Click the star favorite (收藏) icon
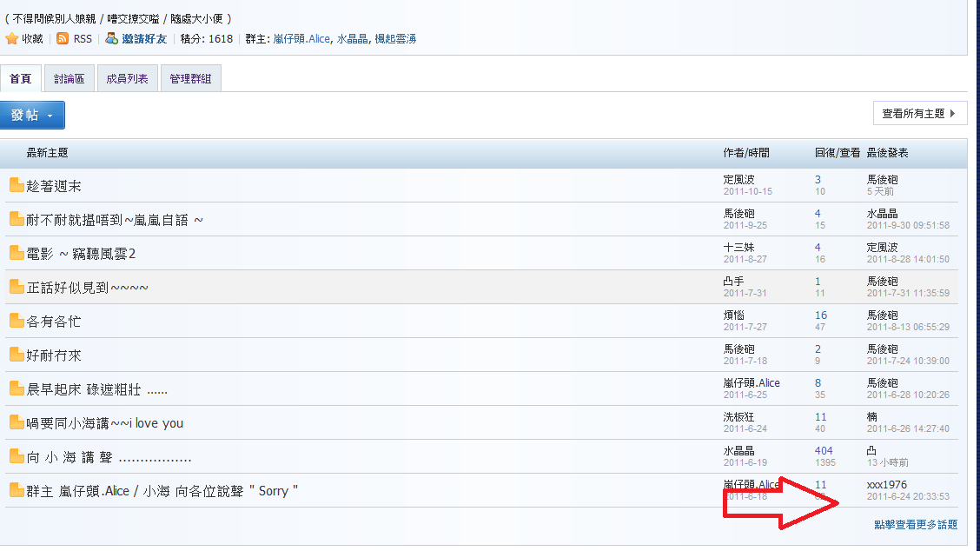980x551 pixels. tap(12, 39)
